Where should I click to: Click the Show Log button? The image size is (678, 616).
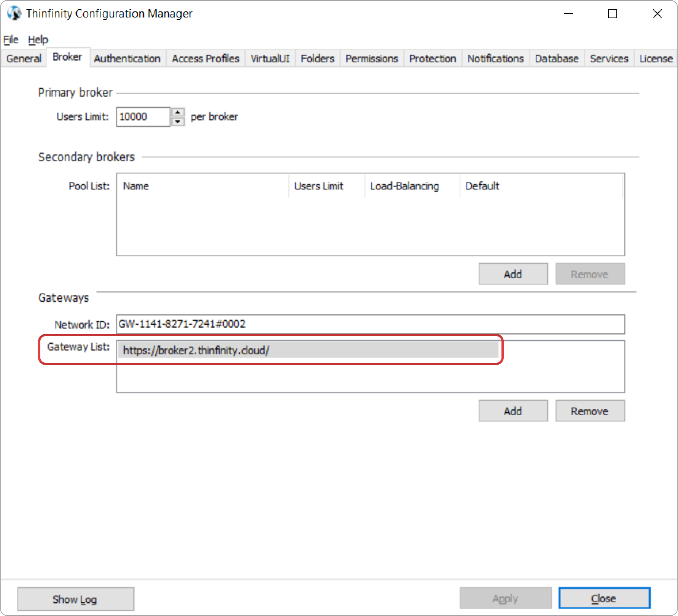coord(75,599)
